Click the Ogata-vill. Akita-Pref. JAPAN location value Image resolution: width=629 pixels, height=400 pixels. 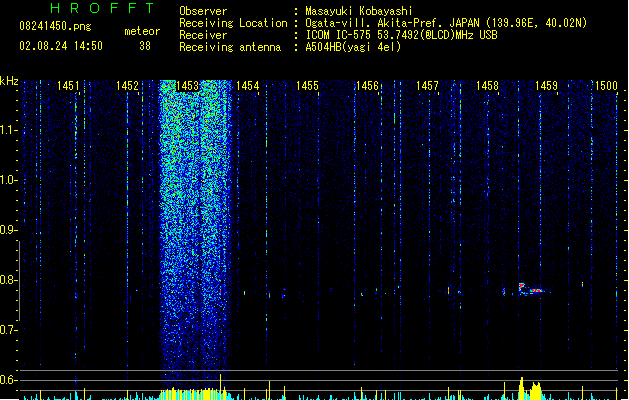point(446,23)
